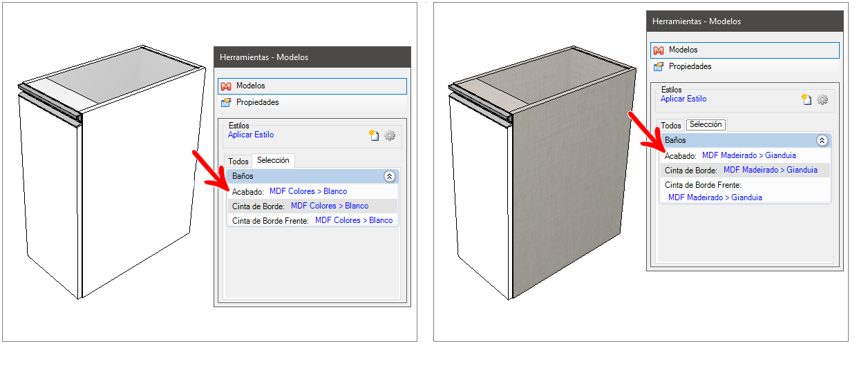
Task: Click Cinta de Borde Frente Gianduia value
Action: (715, 197)
